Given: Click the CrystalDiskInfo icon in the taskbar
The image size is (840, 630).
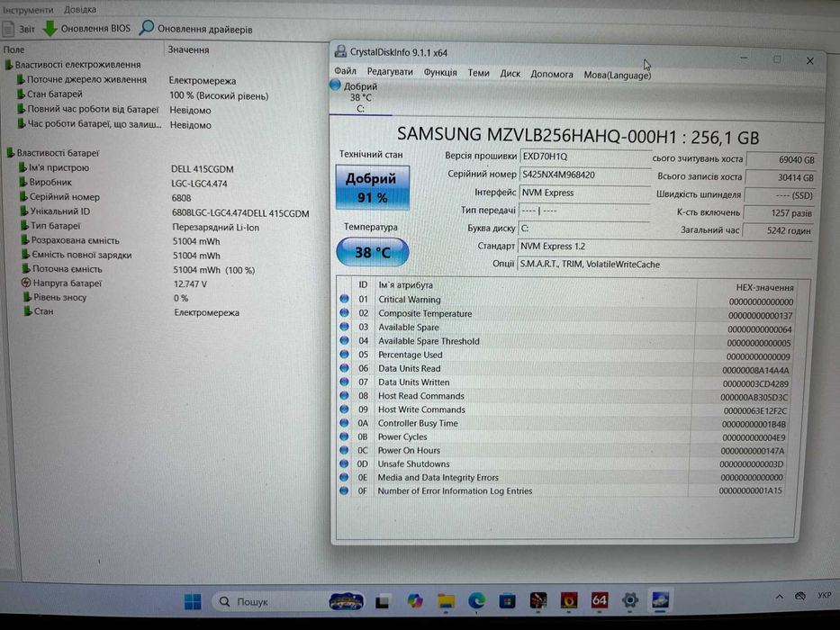Looking at the screenshot, I should (661, 599).
